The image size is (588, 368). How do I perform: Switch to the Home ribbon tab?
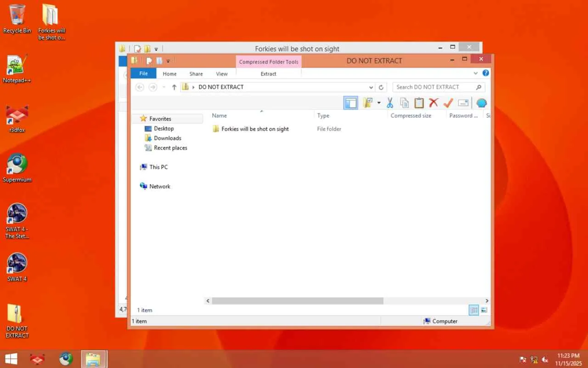click(x=170, y=74)
